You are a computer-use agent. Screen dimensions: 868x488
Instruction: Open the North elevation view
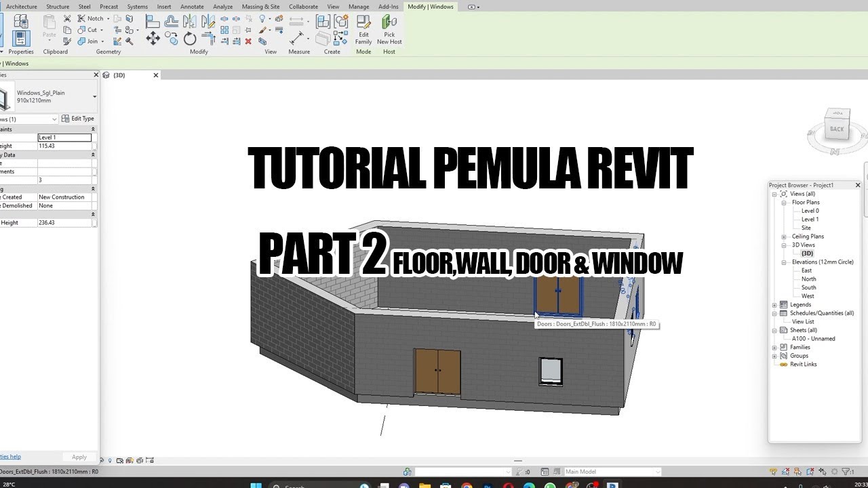coord(808,279)
